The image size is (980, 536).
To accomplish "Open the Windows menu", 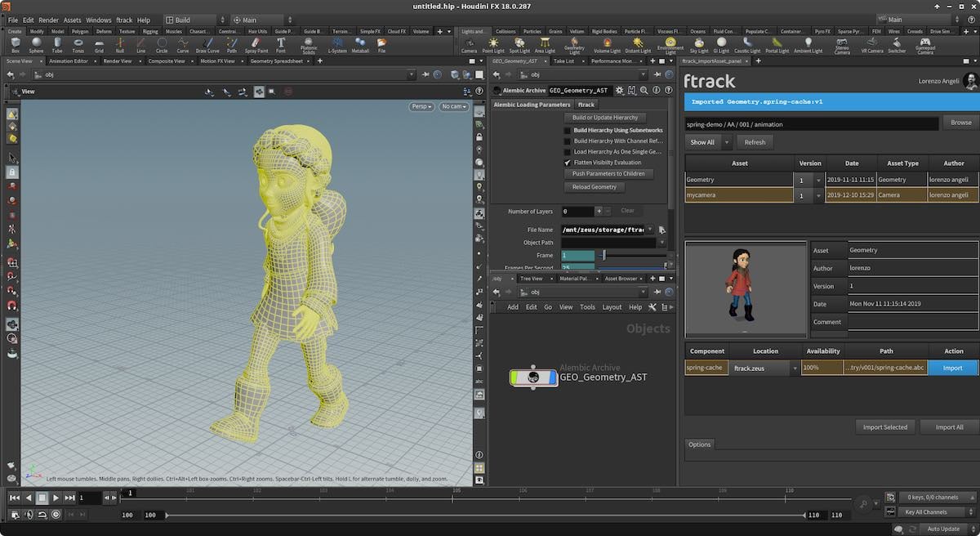I will coord(98,20).
